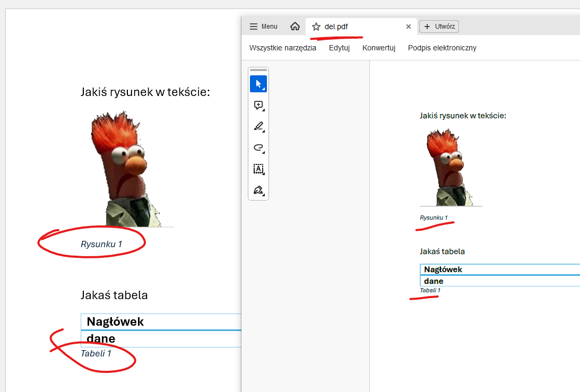The image size is (580, 392).
Task: Open the Edytuj menu
Action: click(339, 48)
